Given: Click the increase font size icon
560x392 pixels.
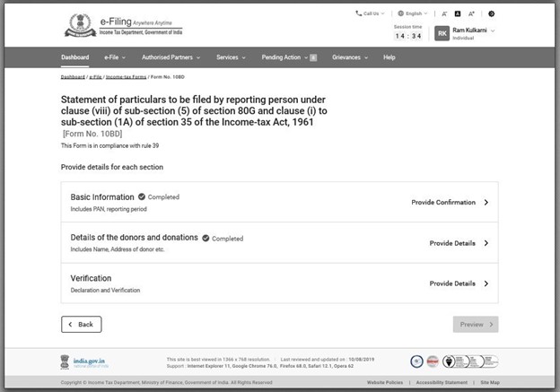Looking at the screenshot, I should click(x=471, y=14).
